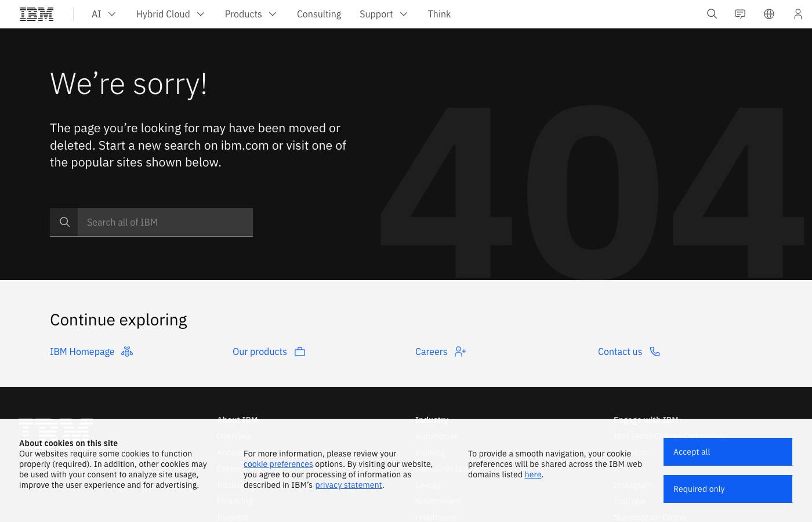Click inside the Search all of IBM field
812x522 pixels.
pos(165,222)
